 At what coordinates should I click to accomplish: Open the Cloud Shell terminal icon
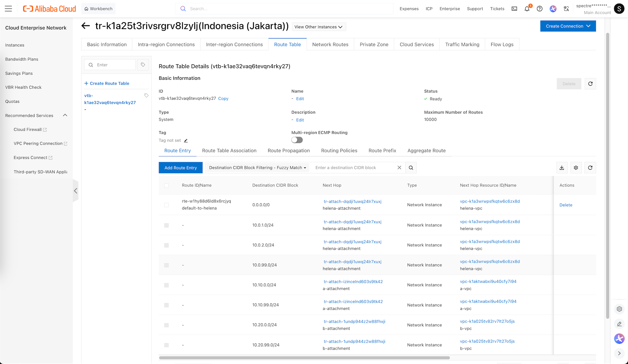[514, 9]
